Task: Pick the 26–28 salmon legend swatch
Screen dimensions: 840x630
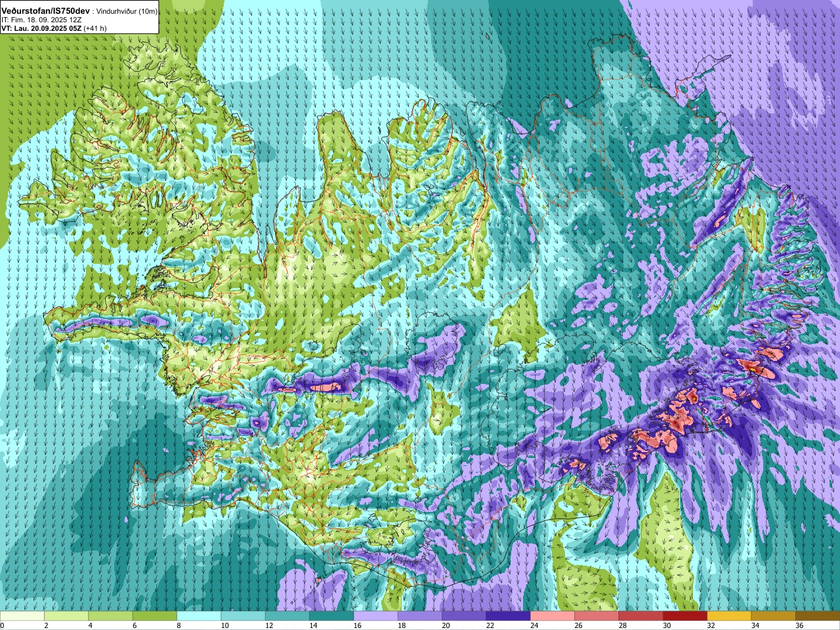Action: 597,616
